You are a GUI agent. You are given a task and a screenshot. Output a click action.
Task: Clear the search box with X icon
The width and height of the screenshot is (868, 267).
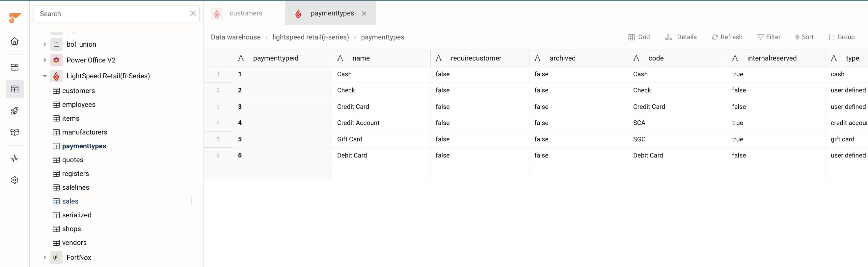[193, 13]
